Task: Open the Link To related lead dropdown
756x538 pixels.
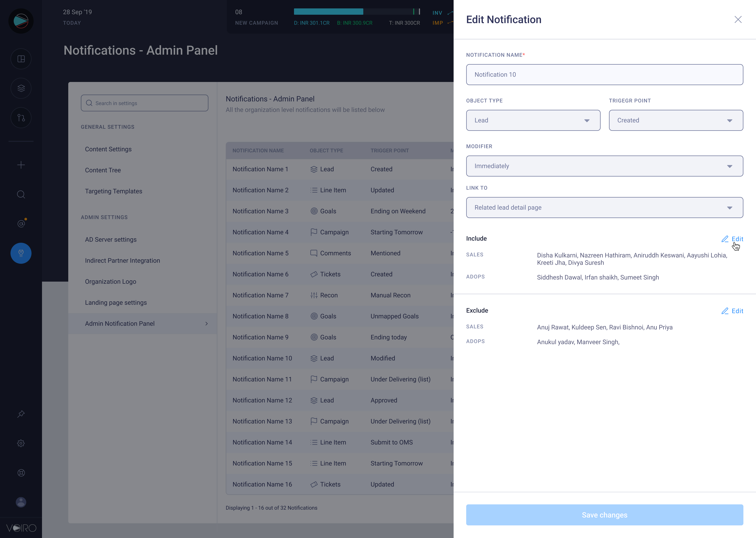Action: click(604, 207)
